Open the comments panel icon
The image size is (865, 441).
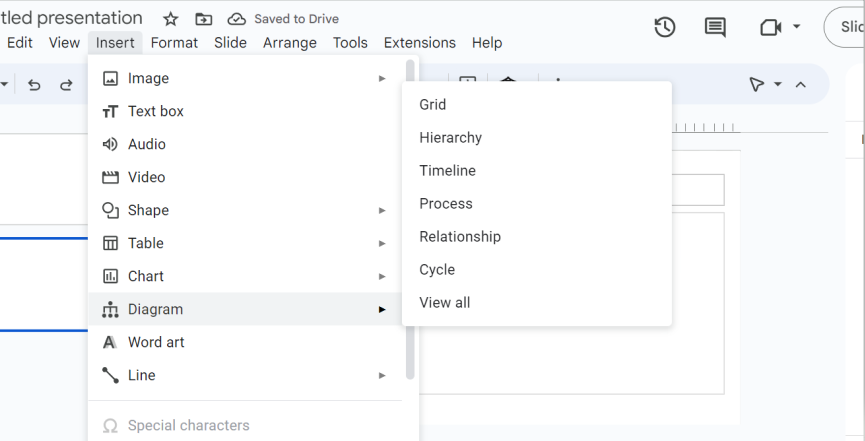(715, 27)
